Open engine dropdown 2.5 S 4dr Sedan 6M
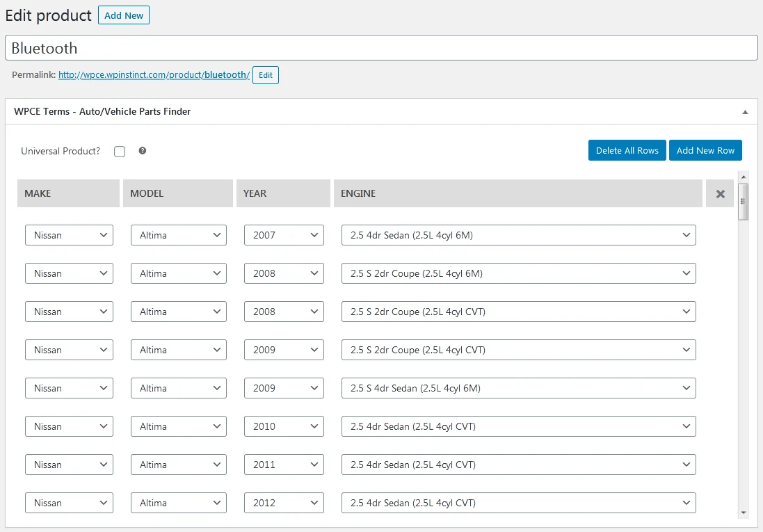Image resolution: width=763 pixels, height=532 pixels. pos(519,389)
